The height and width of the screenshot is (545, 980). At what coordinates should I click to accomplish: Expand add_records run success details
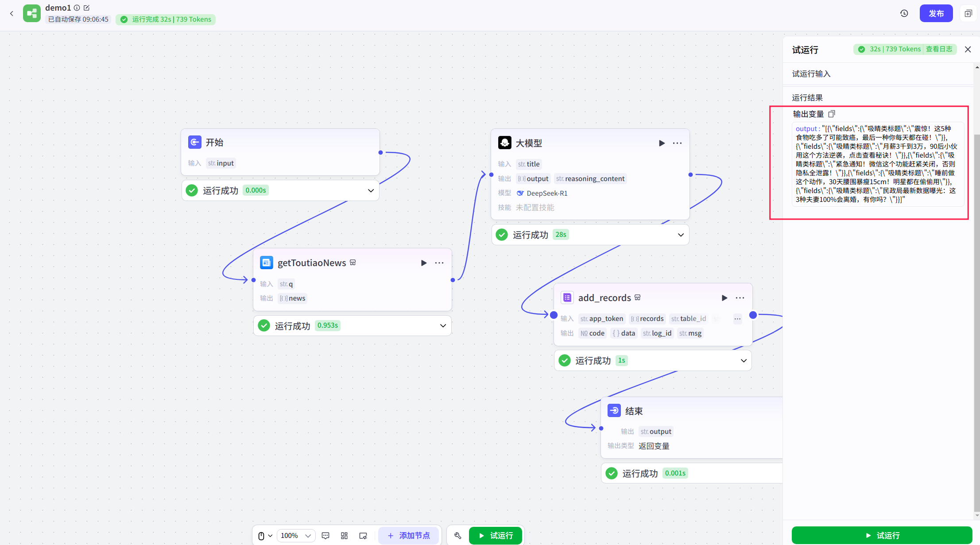click(x=744, y=360)
